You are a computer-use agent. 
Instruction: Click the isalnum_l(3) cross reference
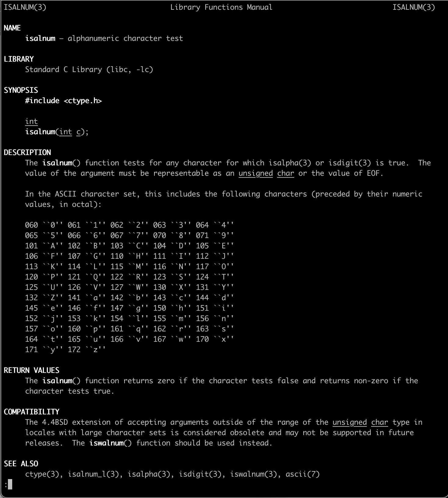point(93,474)
